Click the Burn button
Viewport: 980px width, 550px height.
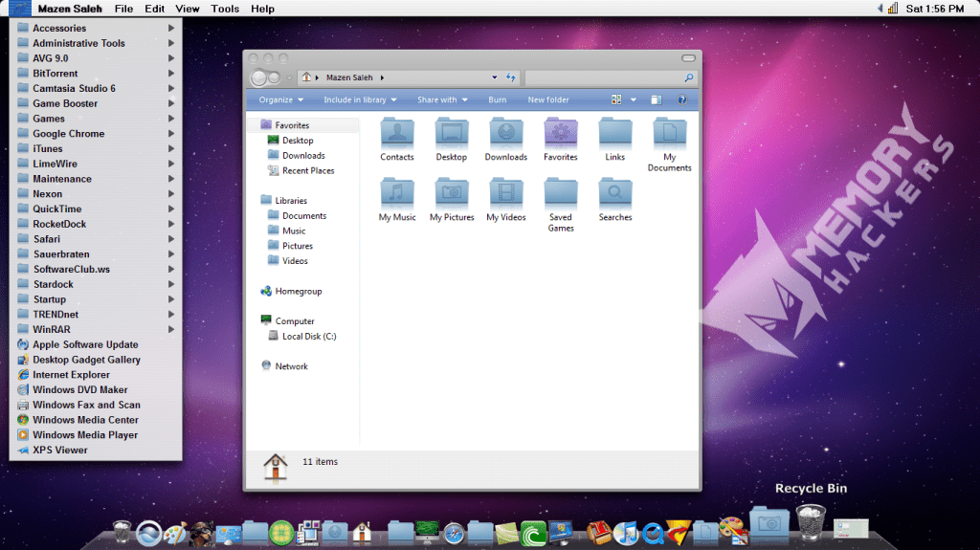(x=498, y=100)
